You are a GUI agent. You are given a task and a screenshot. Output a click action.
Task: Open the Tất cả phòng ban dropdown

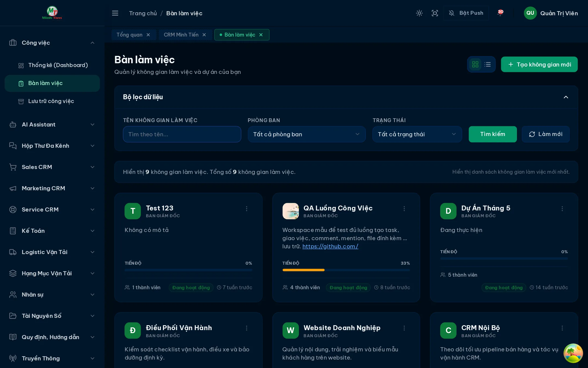tap(307, 134)
